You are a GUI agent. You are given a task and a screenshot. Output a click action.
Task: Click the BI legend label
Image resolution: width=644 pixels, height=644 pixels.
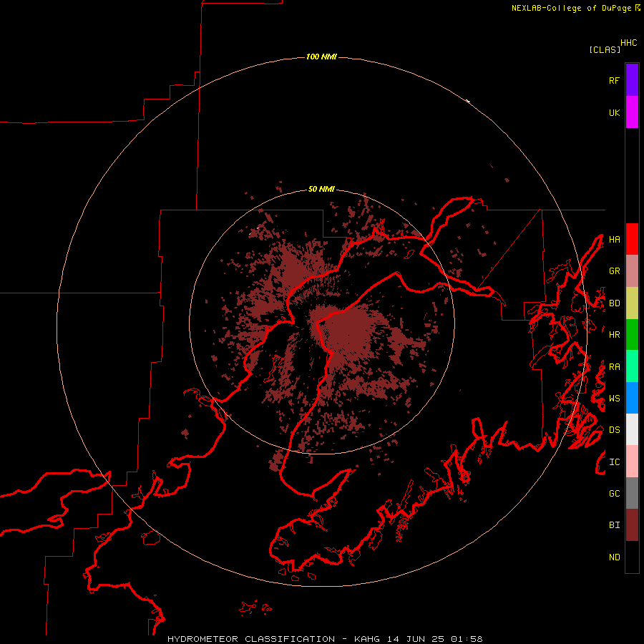[x=614, y=525]
